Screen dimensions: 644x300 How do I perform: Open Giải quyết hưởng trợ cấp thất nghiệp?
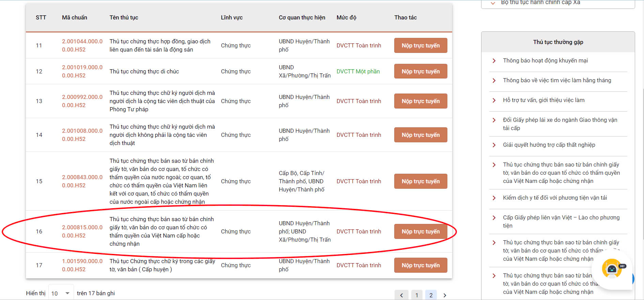click(549, 145)
